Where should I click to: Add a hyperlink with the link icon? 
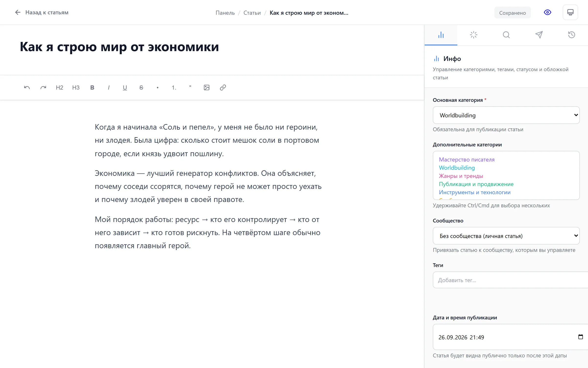pos(223,88)
